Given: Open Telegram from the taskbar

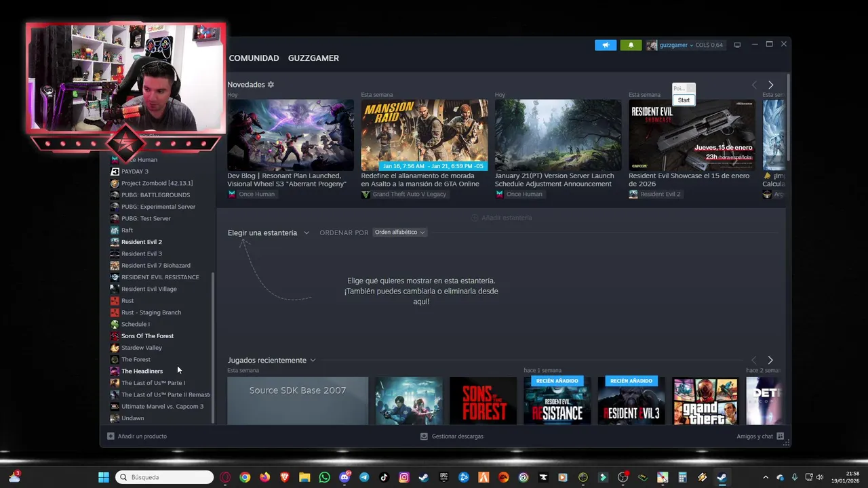Looking at the screenshot, I should (x=364, y=477).
